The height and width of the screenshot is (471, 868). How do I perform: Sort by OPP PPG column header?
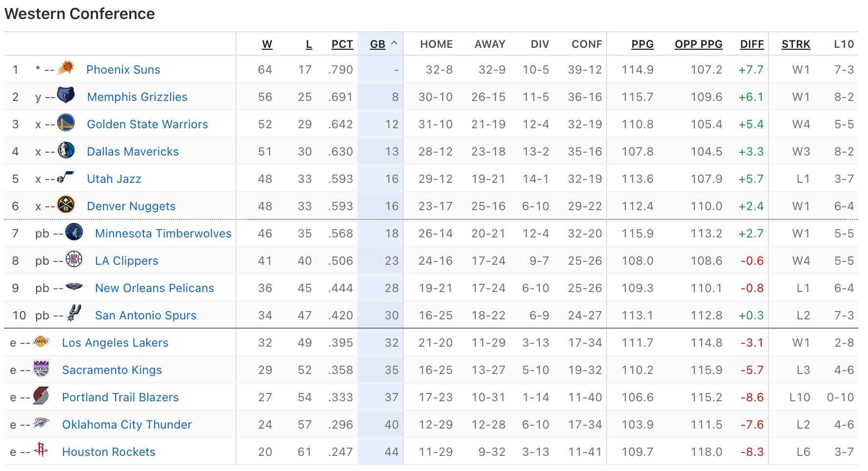tap(698, 44)
